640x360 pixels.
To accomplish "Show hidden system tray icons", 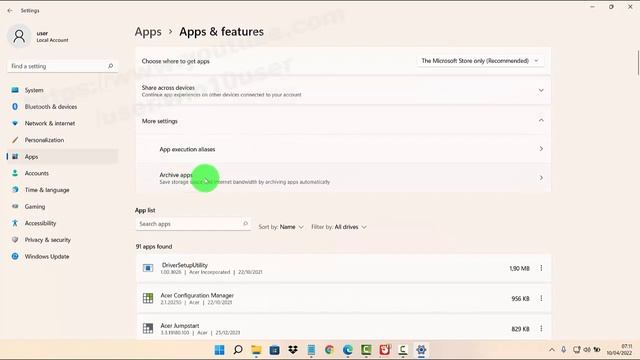I will click(552, 350).
